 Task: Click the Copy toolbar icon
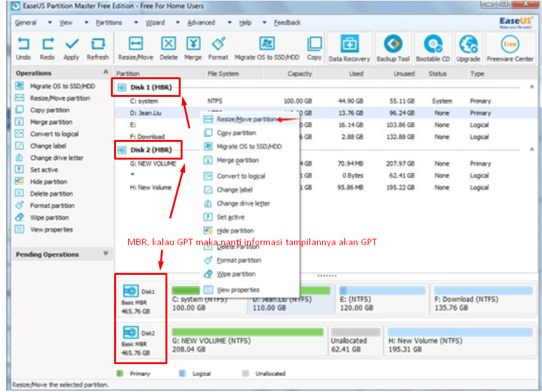(314, 48)
